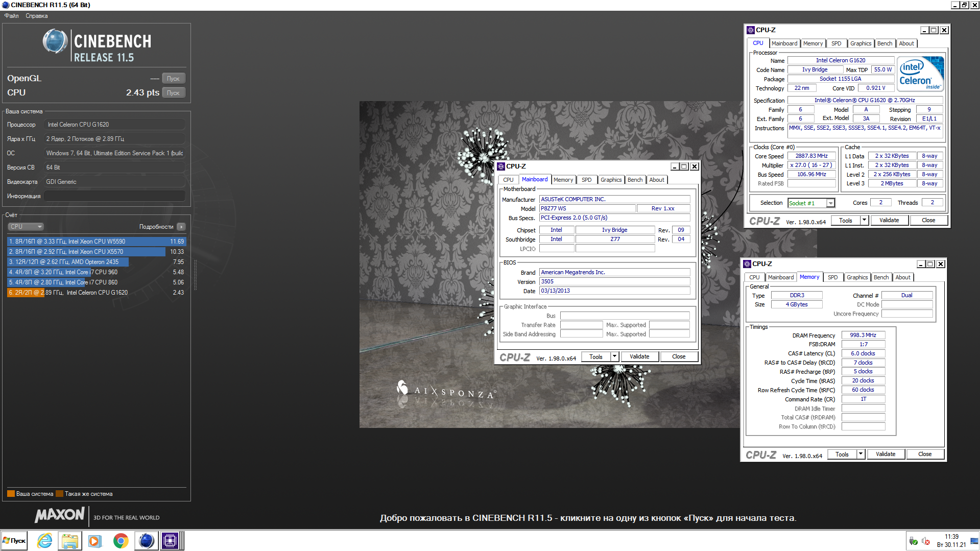Click CPU-Z title icon of Memory window

[747, 264]
